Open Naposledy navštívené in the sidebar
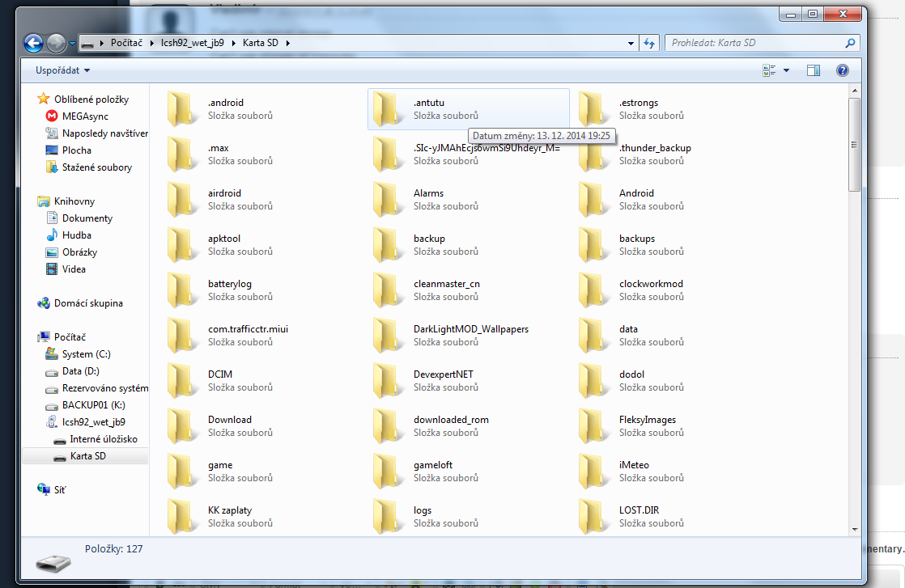 coord(105,133)
